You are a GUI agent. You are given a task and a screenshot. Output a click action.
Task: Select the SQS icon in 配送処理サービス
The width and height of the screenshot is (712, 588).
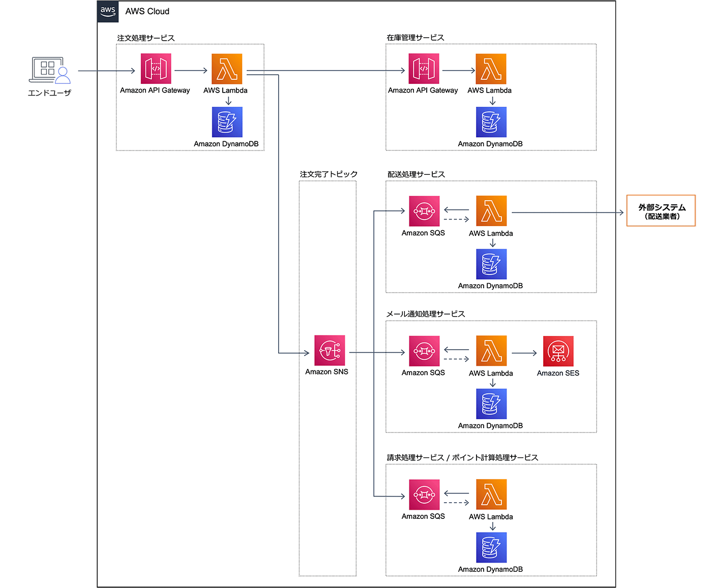click(424, 211)
